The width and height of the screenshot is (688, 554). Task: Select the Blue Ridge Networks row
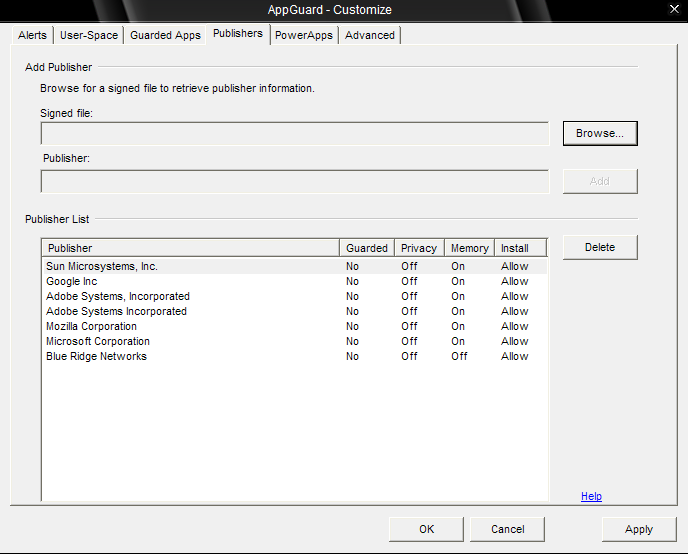[x=295, y=356]
